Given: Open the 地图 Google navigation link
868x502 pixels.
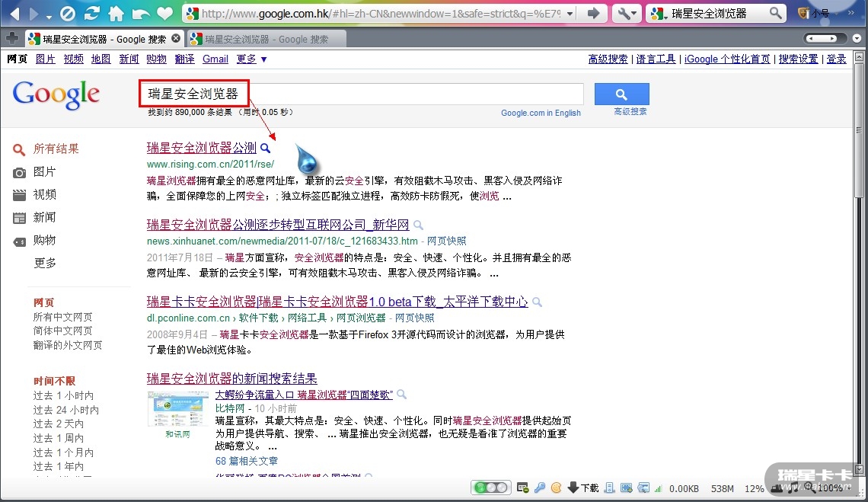Looking at the screenshot, I should tap(101, 59).
